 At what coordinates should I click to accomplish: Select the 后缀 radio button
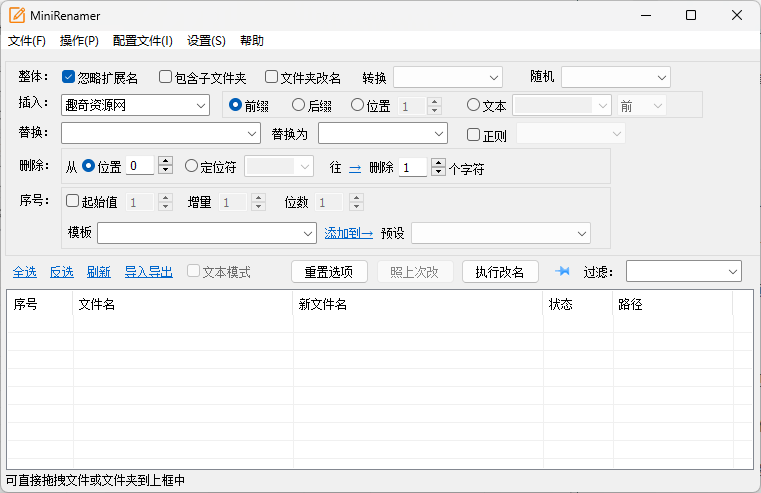298,105
